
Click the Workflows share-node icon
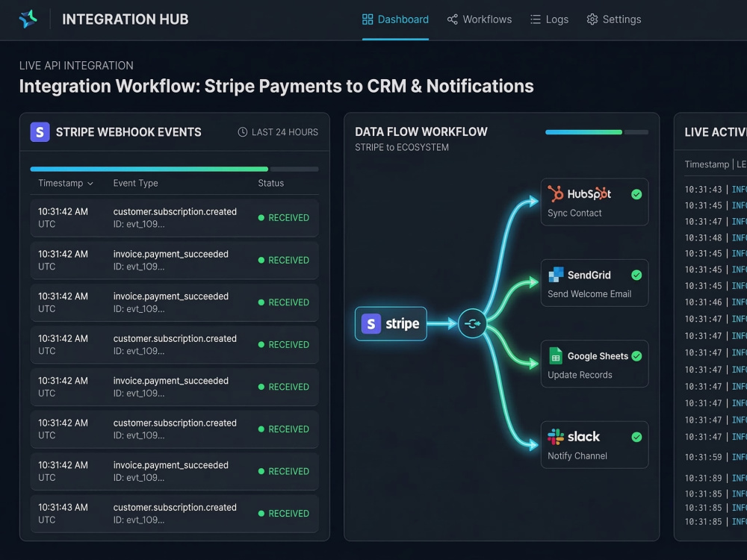pos(452,19)
